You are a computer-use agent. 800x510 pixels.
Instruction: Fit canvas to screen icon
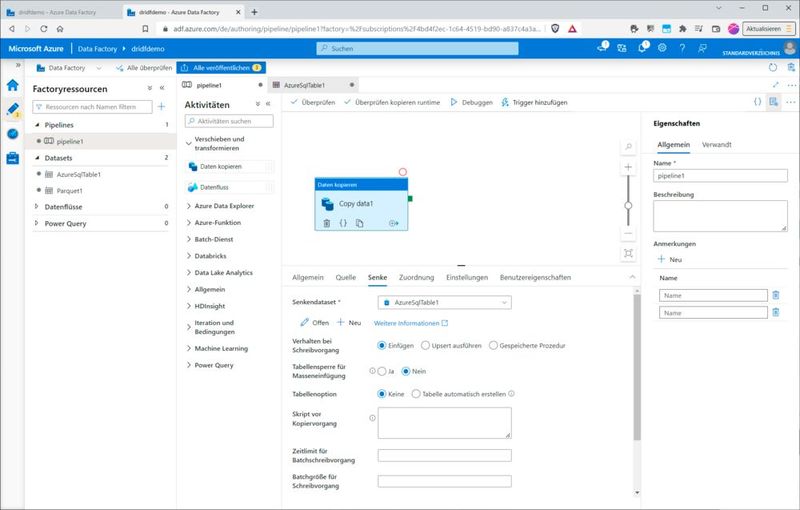coord(628,253)
